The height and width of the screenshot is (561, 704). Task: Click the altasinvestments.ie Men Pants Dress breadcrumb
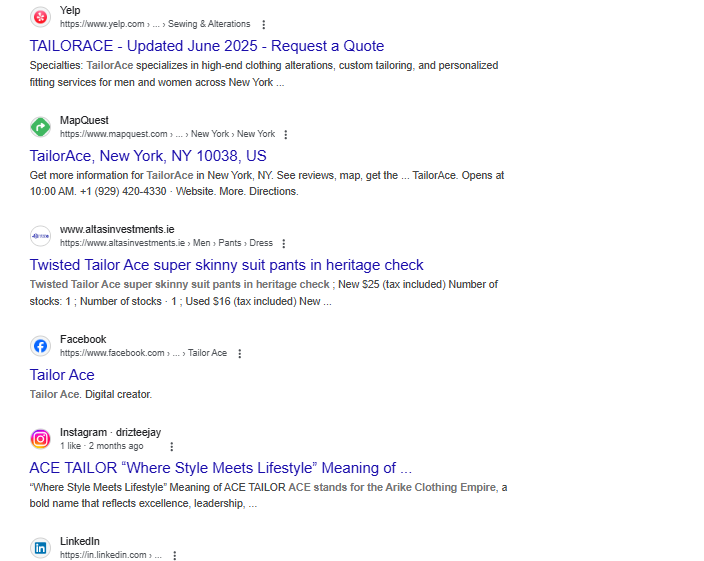(166, 243)
